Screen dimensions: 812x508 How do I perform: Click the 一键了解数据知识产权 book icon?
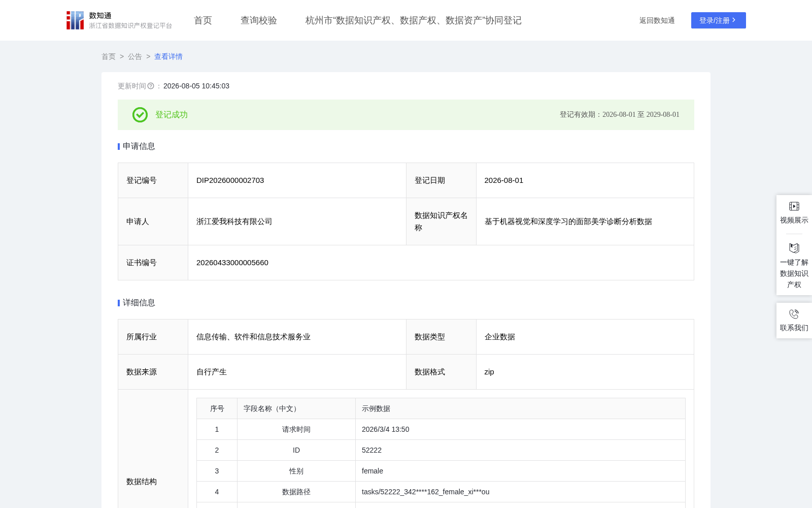coord(794,248)
